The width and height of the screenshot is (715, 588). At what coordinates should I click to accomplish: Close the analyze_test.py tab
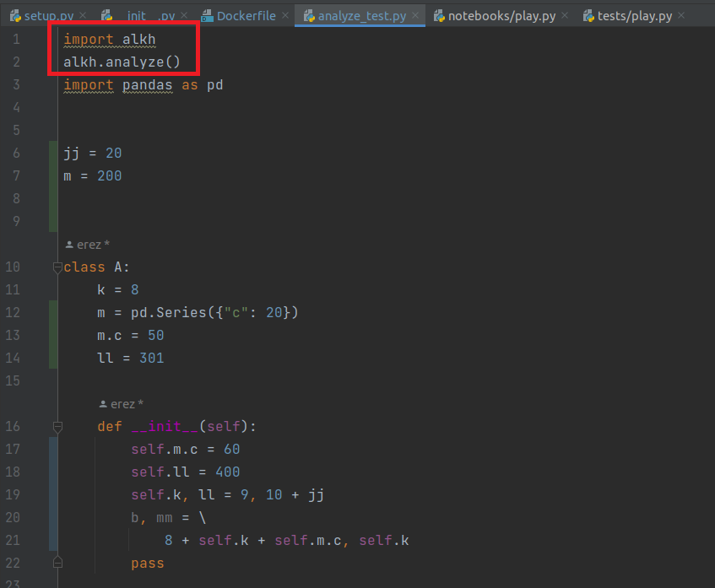(415, 15)
